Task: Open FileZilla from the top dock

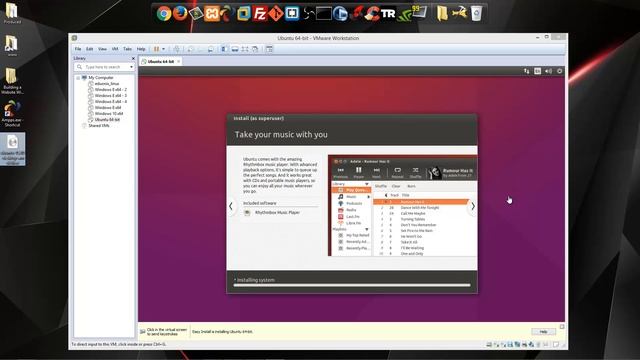Action: coord(260,14)
